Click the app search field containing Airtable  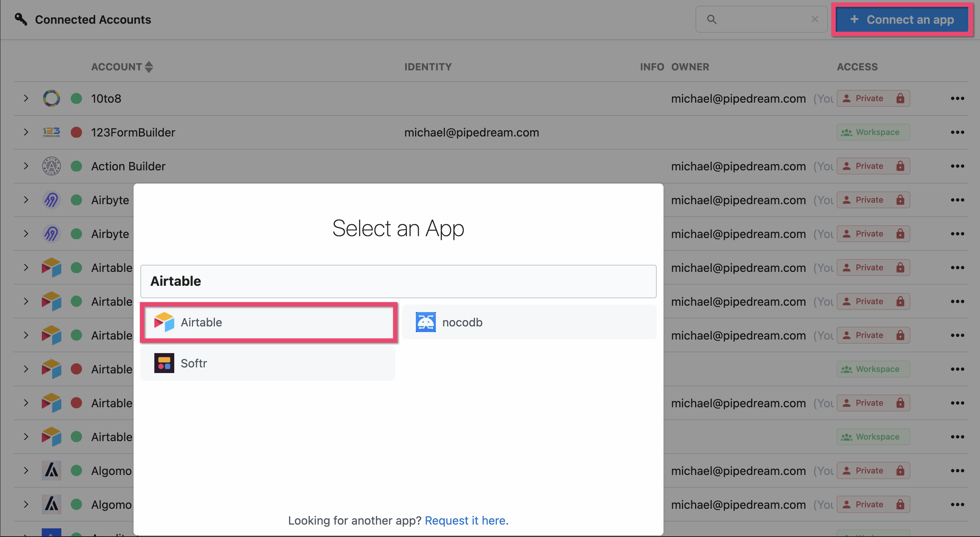click(398, 281)
